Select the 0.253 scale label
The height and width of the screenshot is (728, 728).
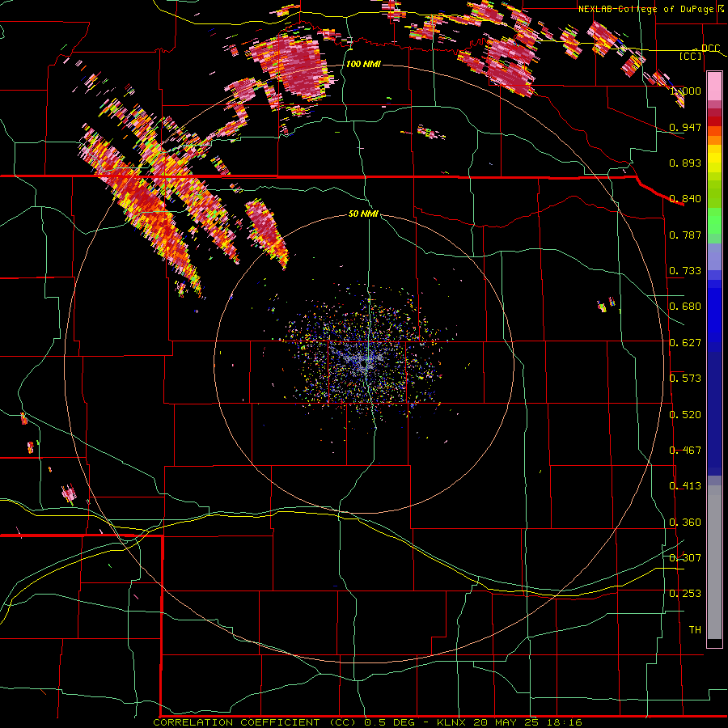pos(685,594)
